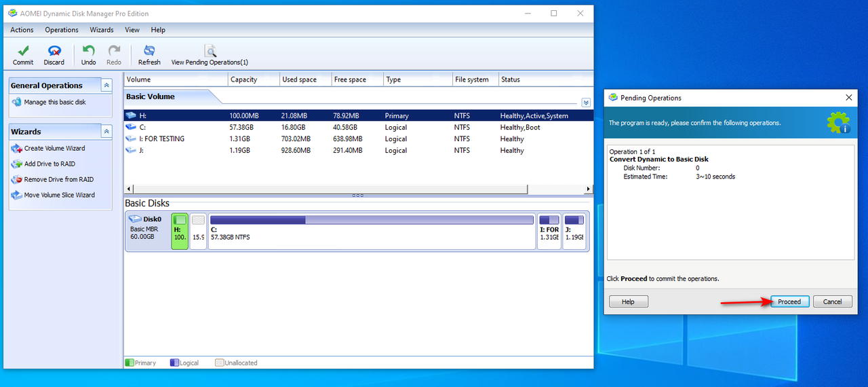Click the Add Drive to RAID icon
The height and width of the screenshot is (387, 868).
pyautogui.click(x=17, y=164)
